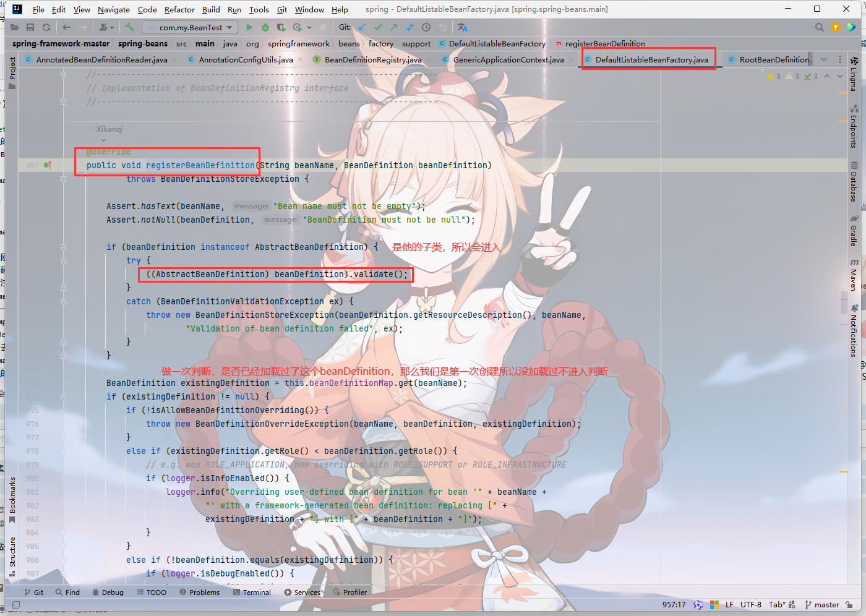Go to previous highlighted problem up arrow

click(827, 76)
